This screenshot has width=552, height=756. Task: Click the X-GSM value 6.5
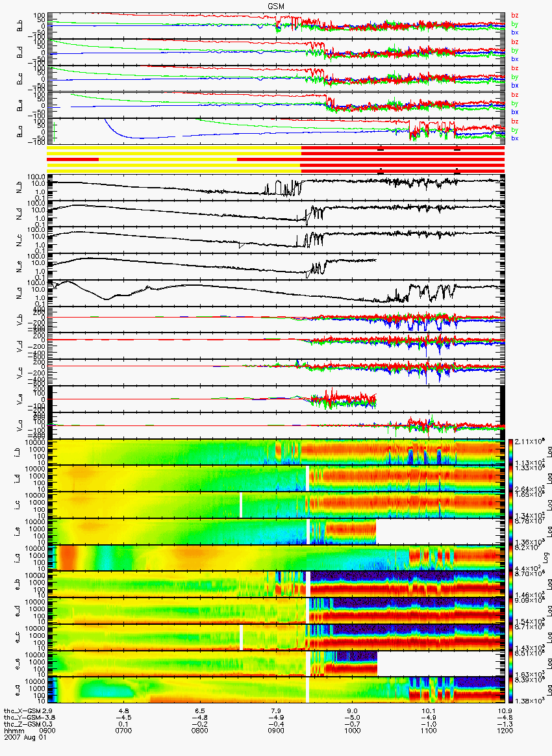tap(200, 711)
